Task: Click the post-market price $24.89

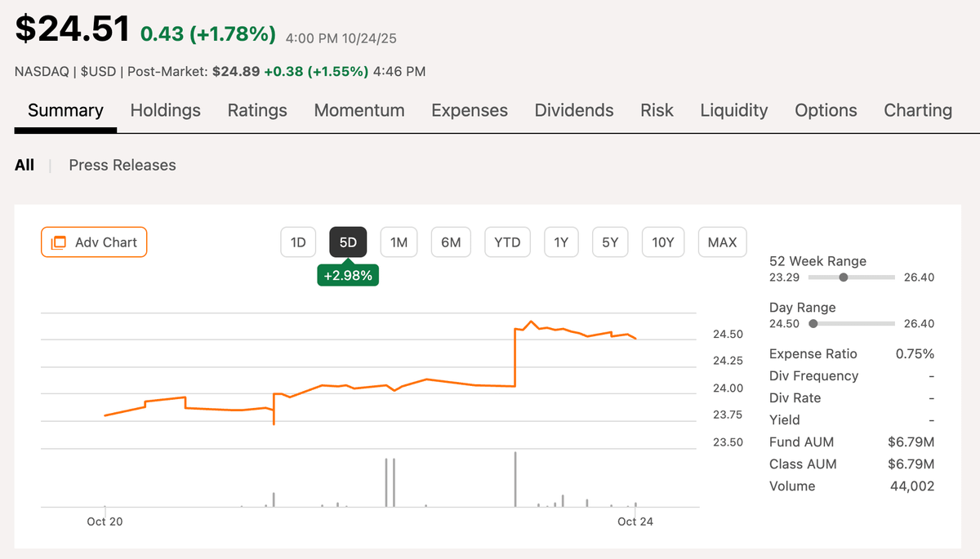Action: [236, 72]
